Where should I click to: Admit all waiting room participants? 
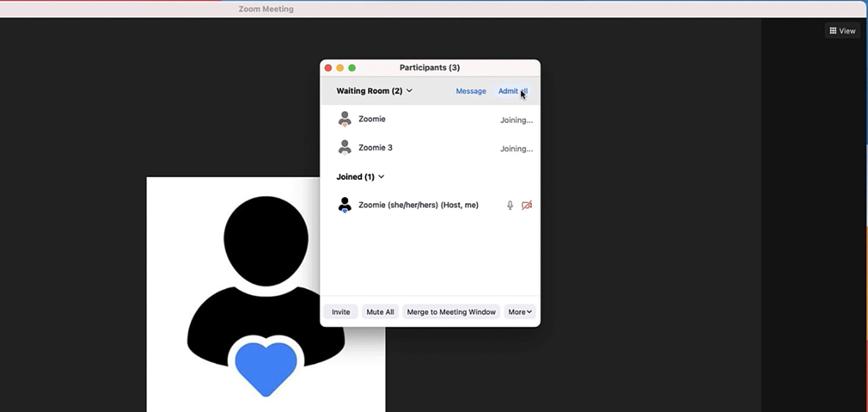pos(513,91)
